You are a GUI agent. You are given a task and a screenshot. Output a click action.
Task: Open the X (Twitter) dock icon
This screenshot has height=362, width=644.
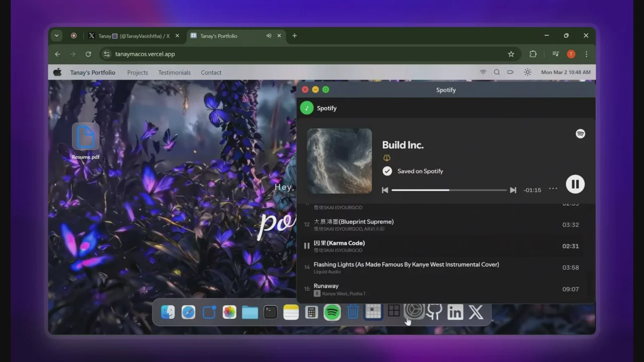point(476,312)
